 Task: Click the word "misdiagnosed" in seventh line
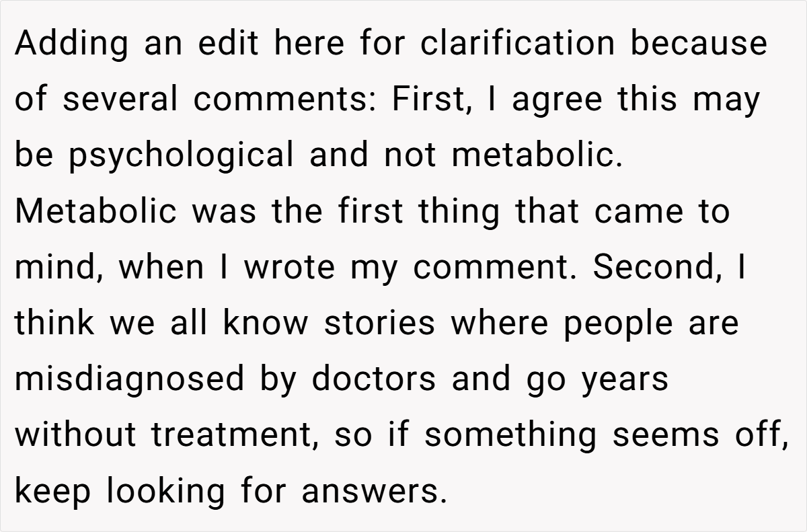[129, 379]
